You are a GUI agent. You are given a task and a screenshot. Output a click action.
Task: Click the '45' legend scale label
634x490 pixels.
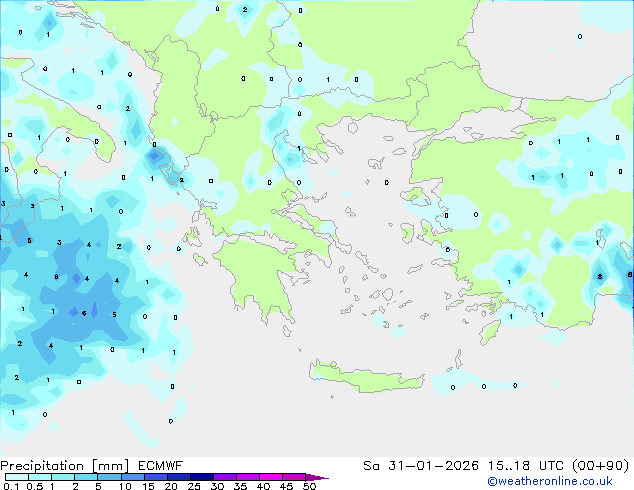(286, 486)
